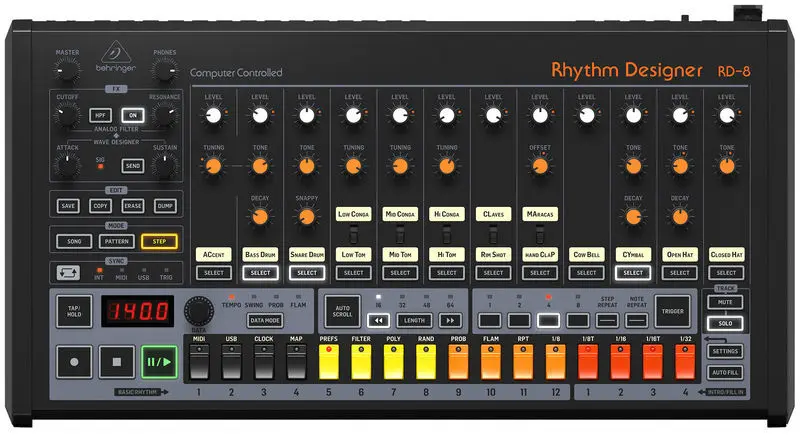Tap the TAP/HOLD tempo button
This screenshot has height=435, width=800.
click(74, 311)
